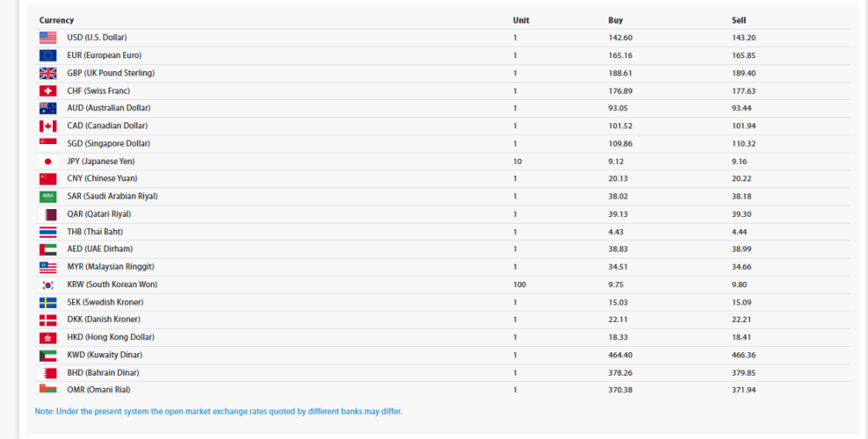This screenshot has width=868, height=439.
Task: Click the European Euro flag icon
Action: tap(48, 56)
